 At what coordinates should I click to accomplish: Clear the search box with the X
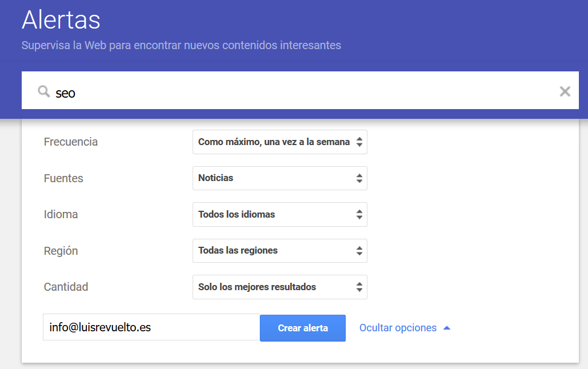[565, 91]
